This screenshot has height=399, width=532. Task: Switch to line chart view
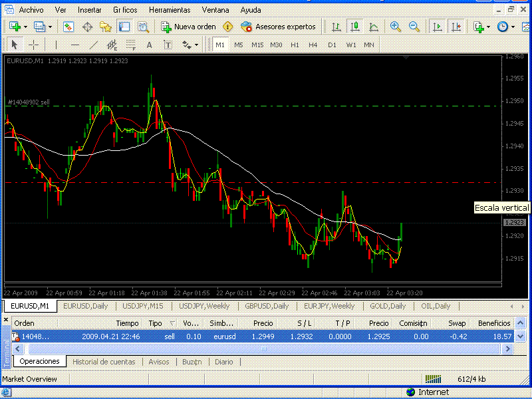click(374, 27)
